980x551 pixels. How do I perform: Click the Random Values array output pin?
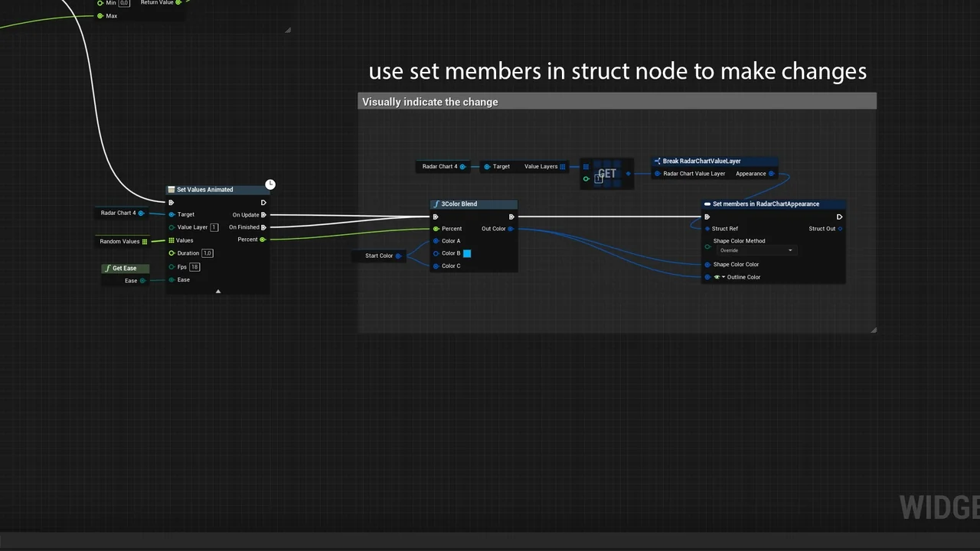[145, 242]
